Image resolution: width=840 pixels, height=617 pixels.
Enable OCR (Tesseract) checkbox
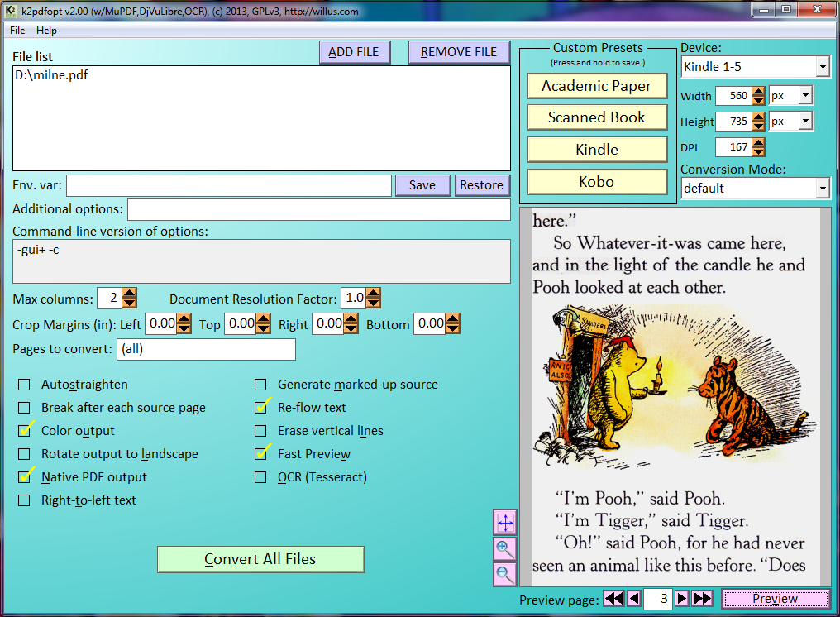[260, 477]
